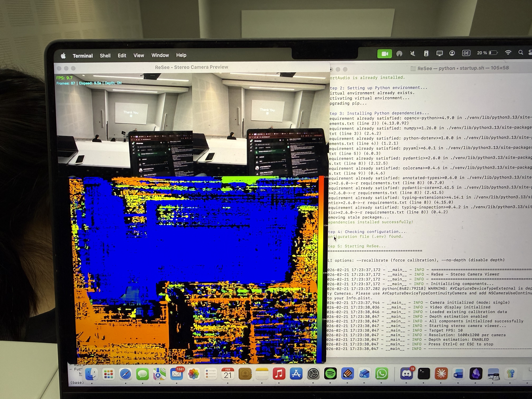Open the Edit menu
Screen dimensions: 532x399
coord(122,56)
